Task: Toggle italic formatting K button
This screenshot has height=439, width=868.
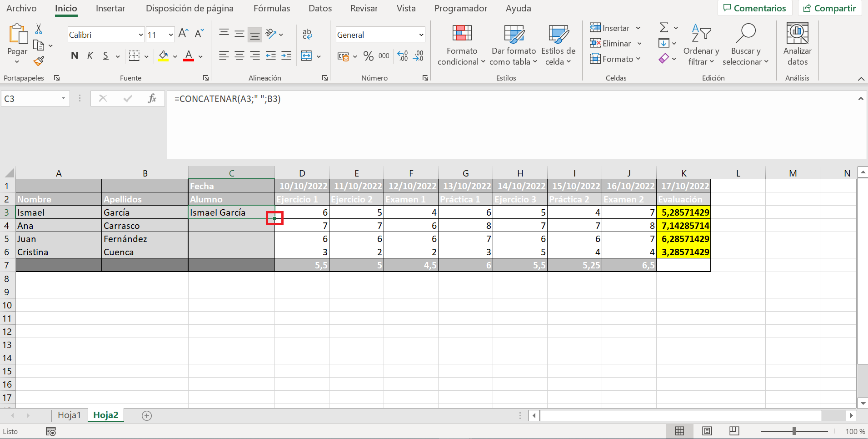Action: [x=90, y=56]
